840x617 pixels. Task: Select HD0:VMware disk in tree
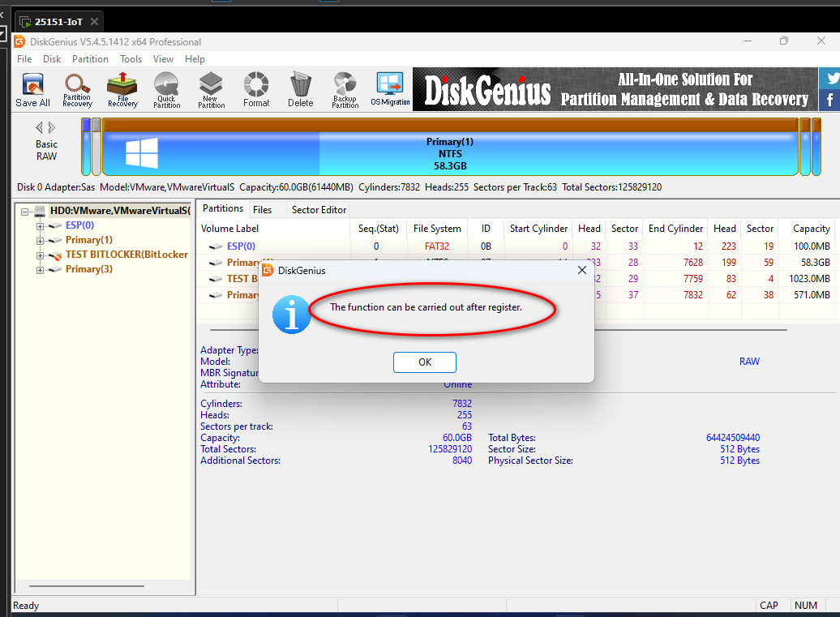pos(120,211)
